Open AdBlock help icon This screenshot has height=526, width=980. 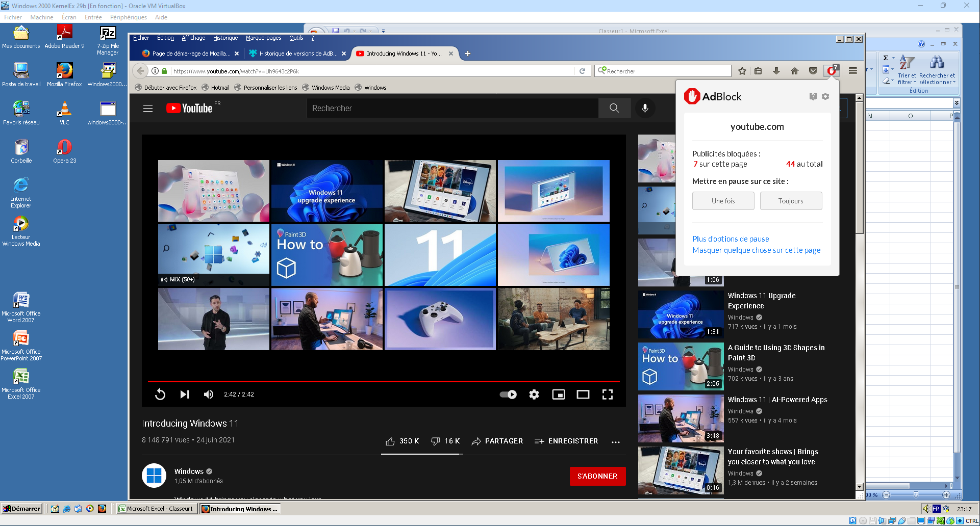click(813, 96)
